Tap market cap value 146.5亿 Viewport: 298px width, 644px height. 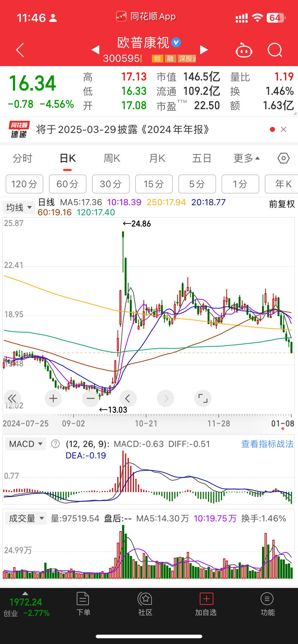202,77
